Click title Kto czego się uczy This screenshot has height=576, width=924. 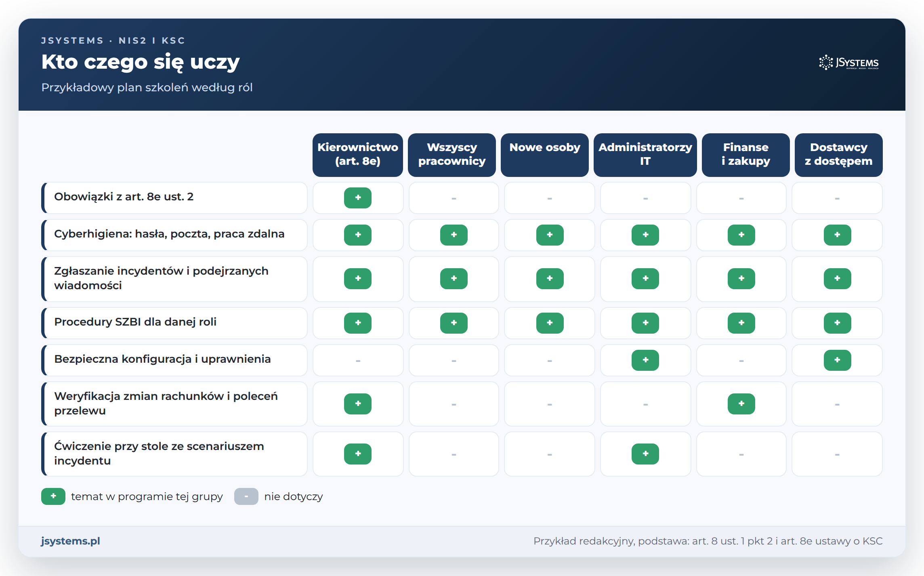pos(141,62)
